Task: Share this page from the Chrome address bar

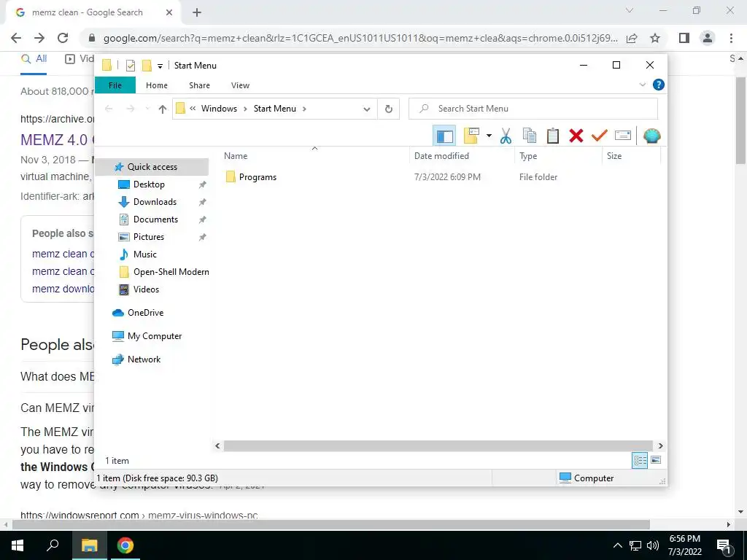Action: (x=632, y=38)
